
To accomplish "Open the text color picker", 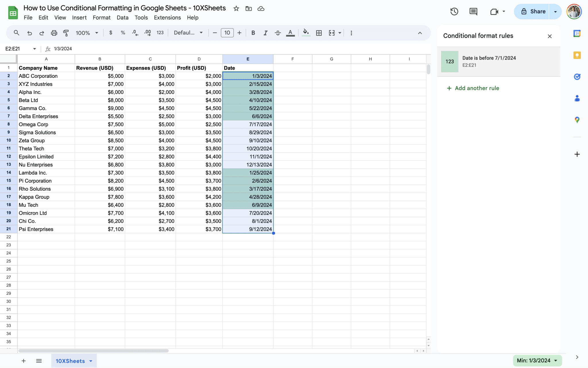I will point(290,33).
